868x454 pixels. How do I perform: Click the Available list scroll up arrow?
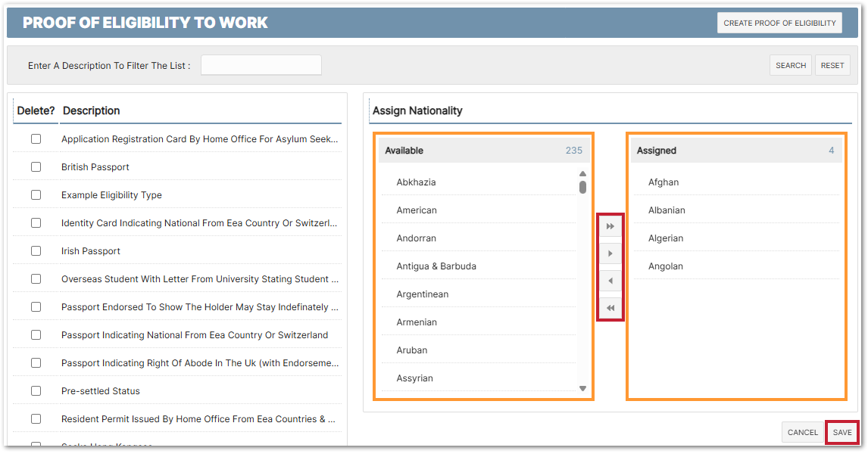click(582, 174)
